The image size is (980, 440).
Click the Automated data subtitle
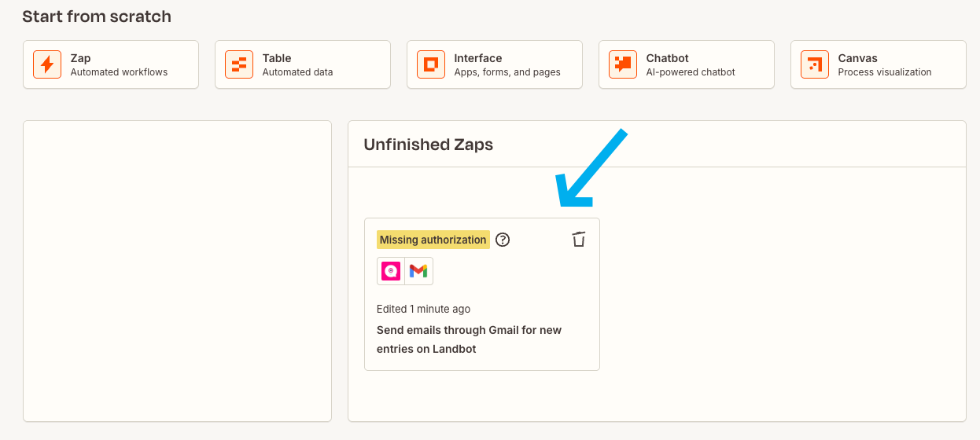point(297,72)
